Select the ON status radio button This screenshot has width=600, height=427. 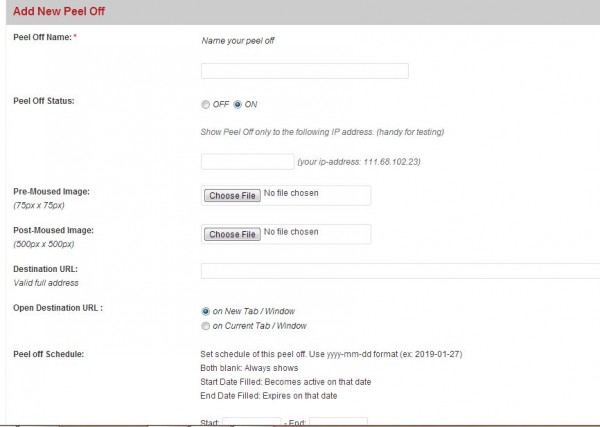tap(238, 104)
